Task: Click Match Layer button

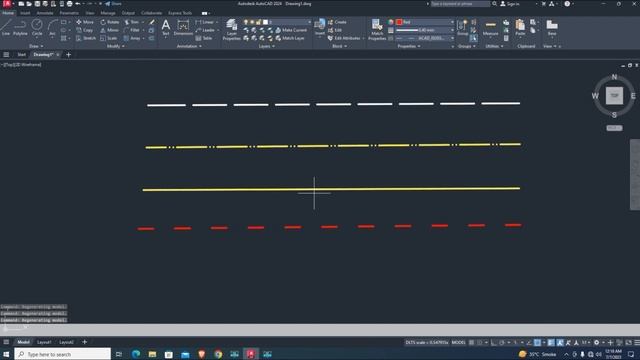Action: click(290, 38)
